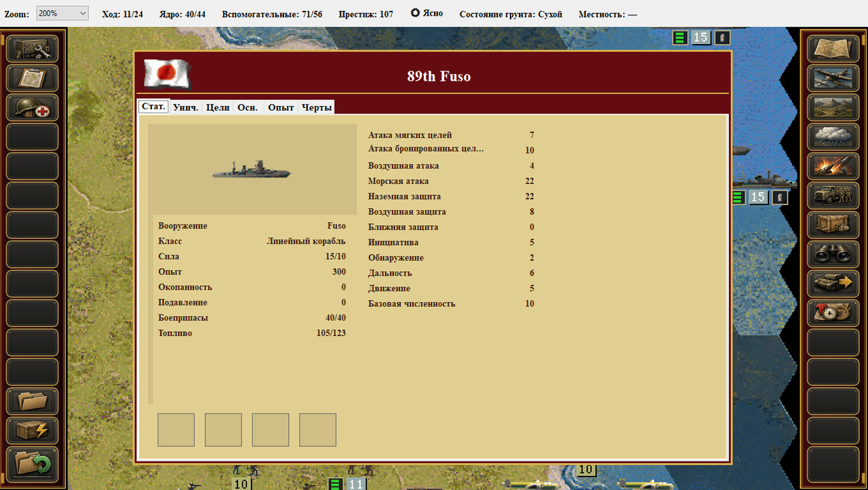The image size is (868, 490).
Task: Click the rain cloud weather button
Action: (833, 136)
